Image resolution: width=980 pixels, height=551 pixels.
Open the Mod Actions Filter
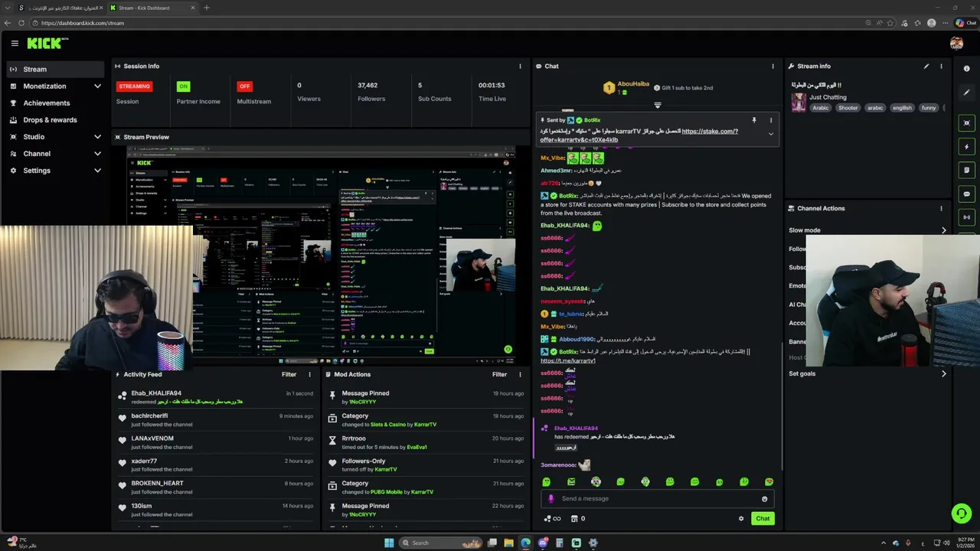(499, 374)
